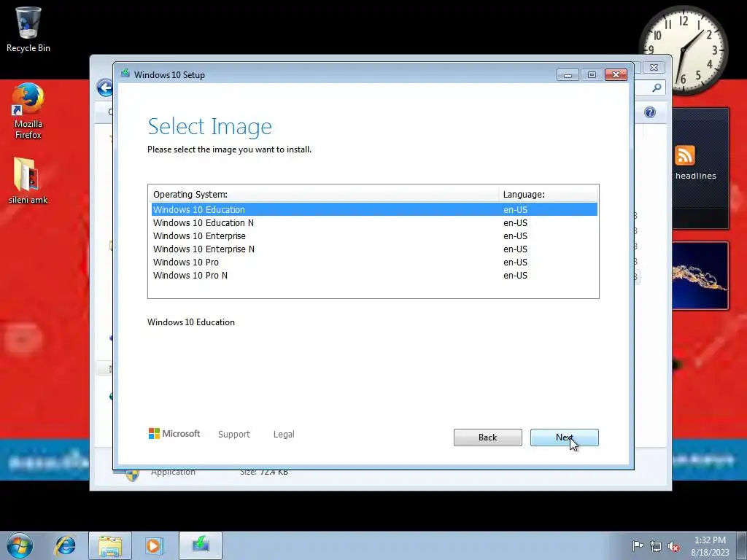Click the muted volume tray icon
The image size is (747, 560).
(x=673, y=546)
